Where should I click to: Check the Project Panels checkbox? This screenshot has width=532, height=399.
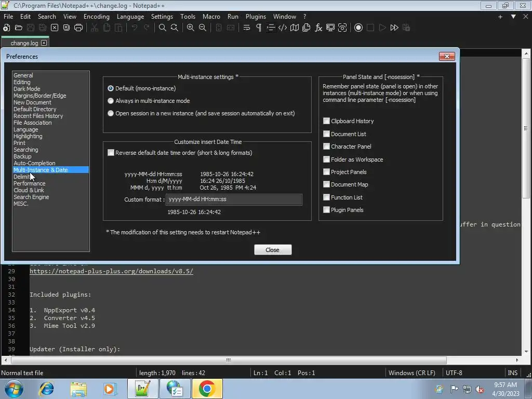(x=326, y=171)
